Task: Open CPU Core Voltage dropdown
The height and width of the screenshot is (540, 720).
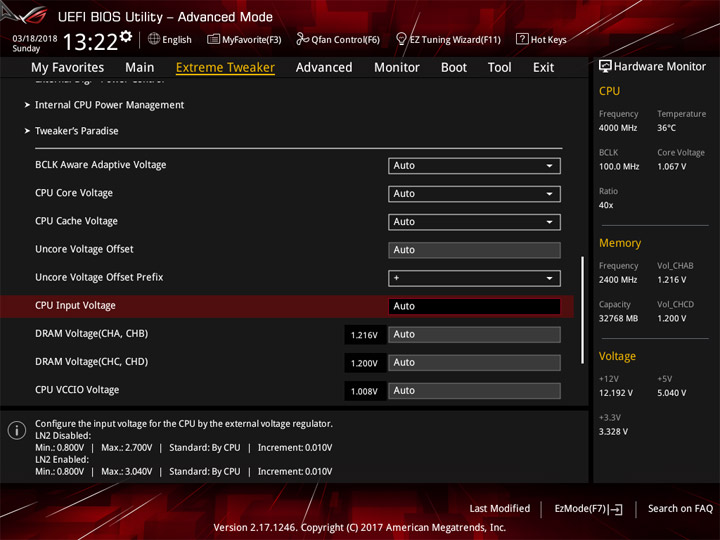Action: tap(474, 194)
